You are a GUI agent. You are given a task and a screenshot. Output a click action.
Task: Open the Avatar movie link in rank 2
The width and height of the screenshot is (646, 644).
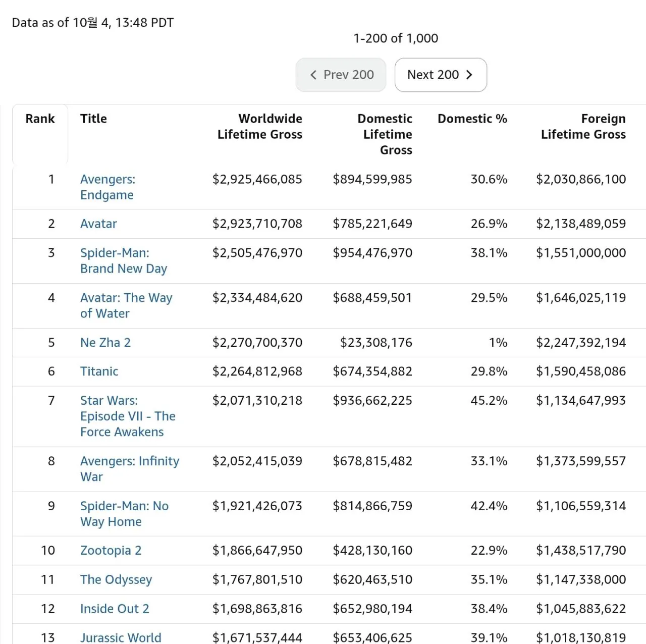coord(98,224)
